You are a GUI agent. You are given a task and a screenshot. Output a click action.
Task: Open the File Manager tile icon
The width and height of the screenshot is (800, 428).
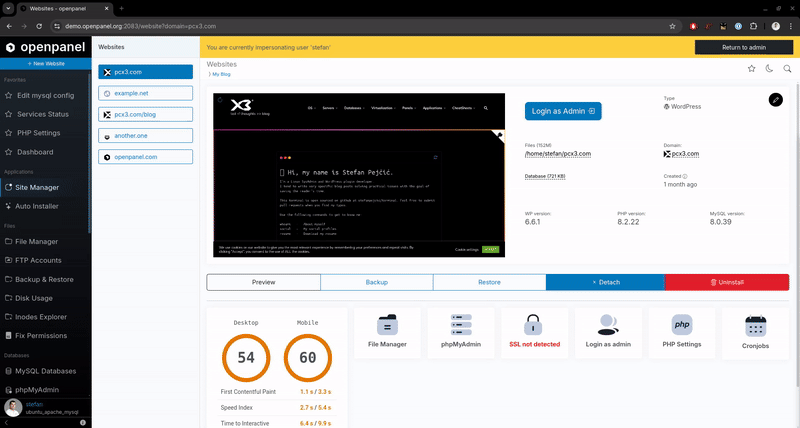(387, 325)
